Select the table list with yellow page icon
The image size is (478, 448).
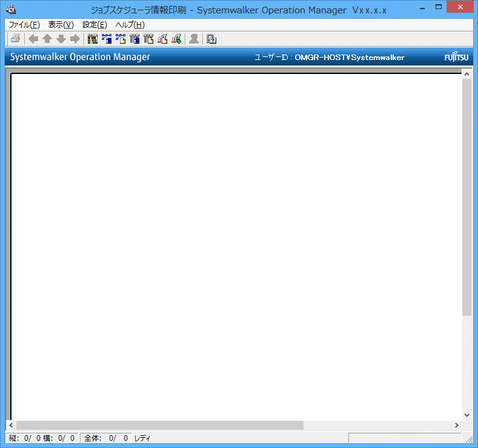coord(148,39)
